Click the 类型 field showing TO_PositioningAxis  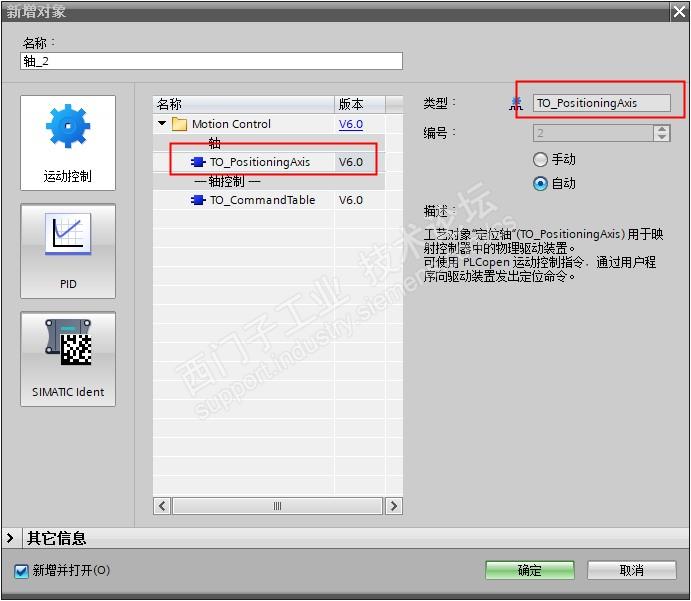click(602, 103)
